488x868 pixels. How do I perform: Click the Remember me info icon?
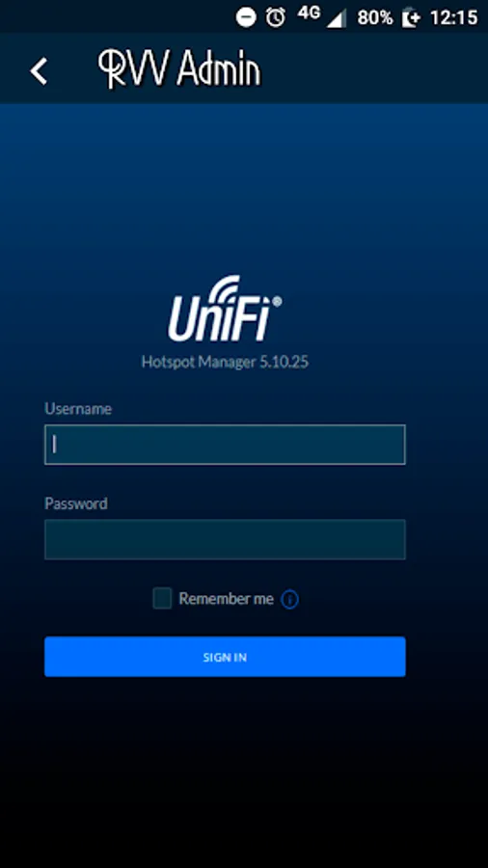[x=290, y=600]
